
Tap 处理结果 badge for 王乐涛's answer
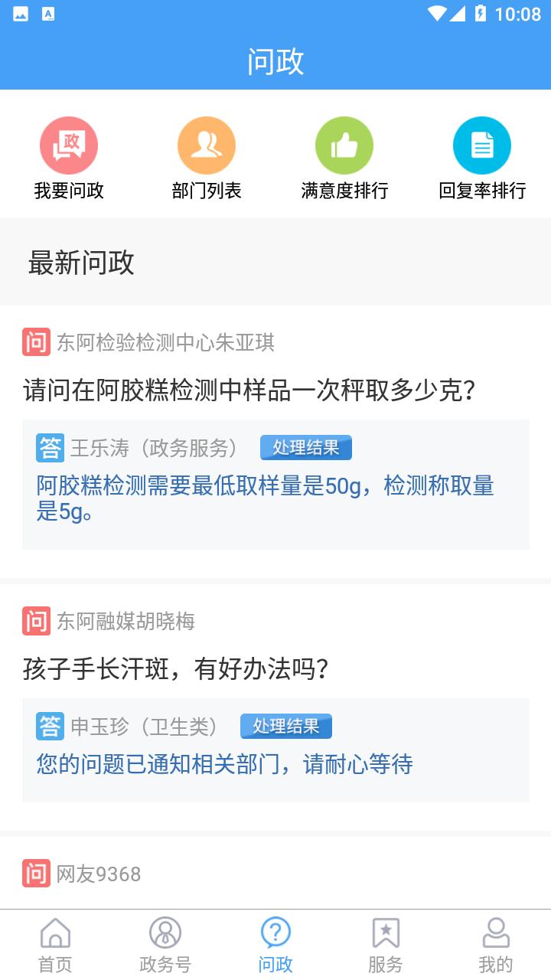pos(306,448)
